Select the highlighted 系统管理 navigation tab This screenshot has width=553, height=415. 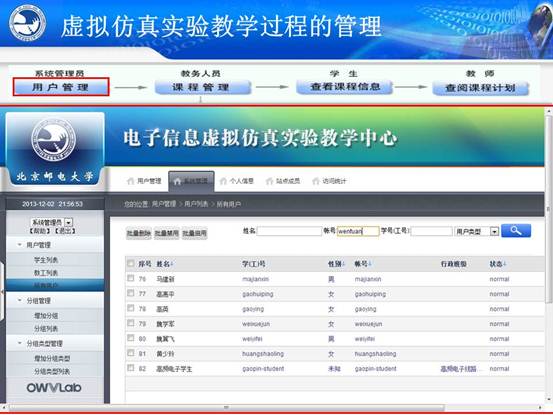coord(191,181)
